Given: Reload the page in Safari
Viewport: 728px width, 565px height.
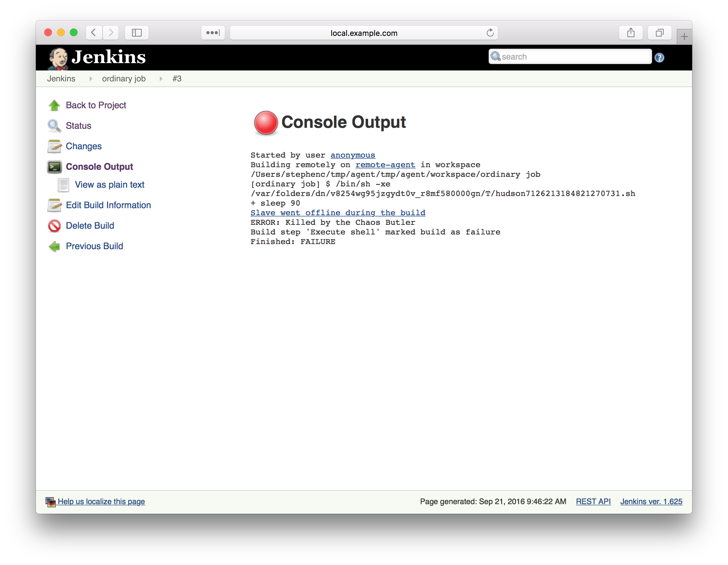Looking at the screenshot, I should click(x=490, y=33).
